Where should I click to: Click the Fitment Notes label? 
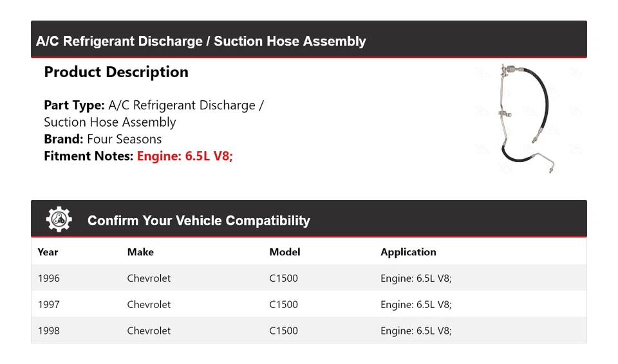click(89, 156)
